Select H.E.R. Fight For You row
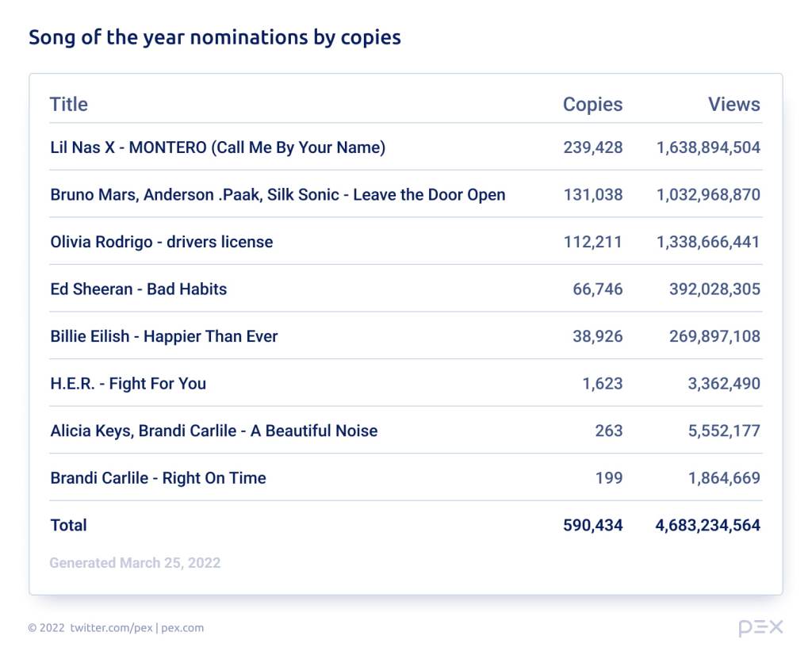812x655 pixels. [128, 384]
